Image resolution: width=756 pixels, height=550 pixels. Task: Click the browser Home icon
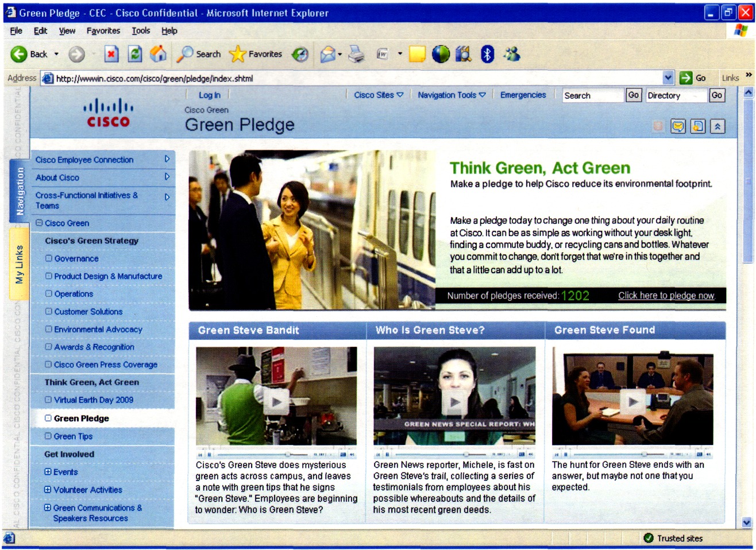[x=158, y=54]
